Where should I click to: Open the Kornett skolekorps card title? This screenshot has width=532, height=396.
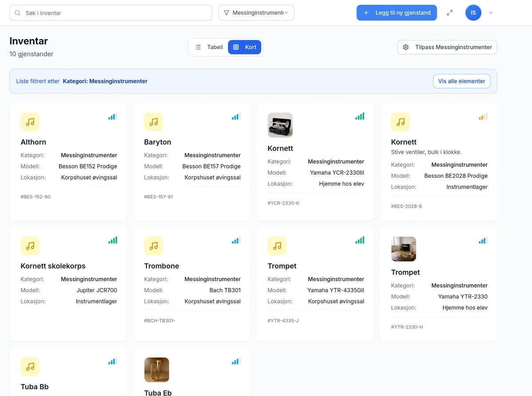pyautogui.click(x=53, y=266)
